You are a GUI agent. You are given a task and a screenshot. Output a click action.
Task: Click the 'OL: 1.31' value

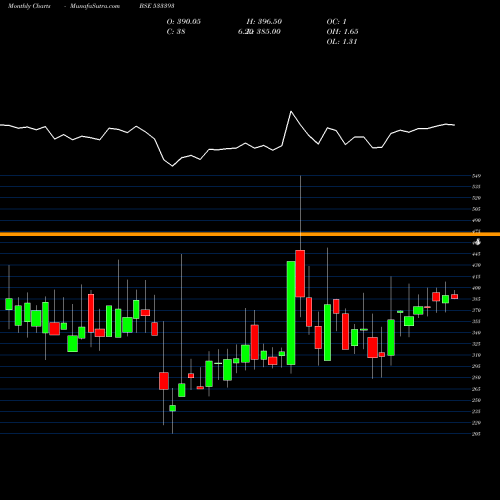(x=342, y=42)
